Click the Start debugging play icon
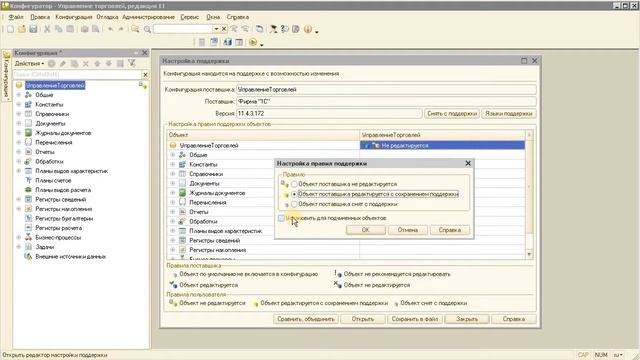Image resolution: width=640 pixels, height=360 pixels. click(x=253, y=42)
